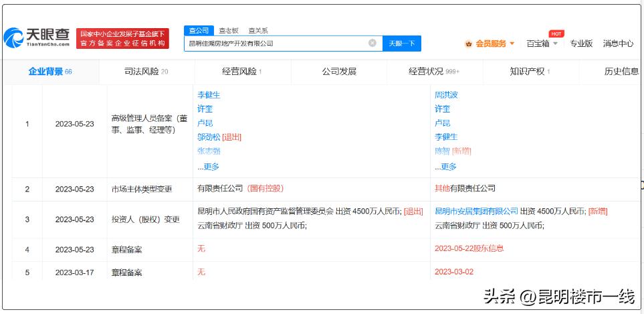Select 昆明市人民政府国有资产监督管理委员会 investor text

coord(265,212)
